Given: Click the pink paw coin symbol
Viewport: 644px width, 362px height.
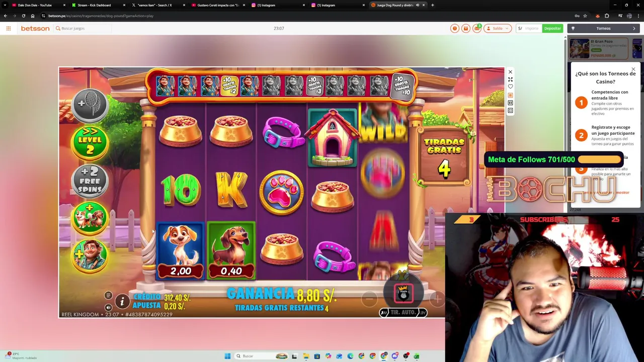Looking at the screenshot, I should (x=281, y=193).
